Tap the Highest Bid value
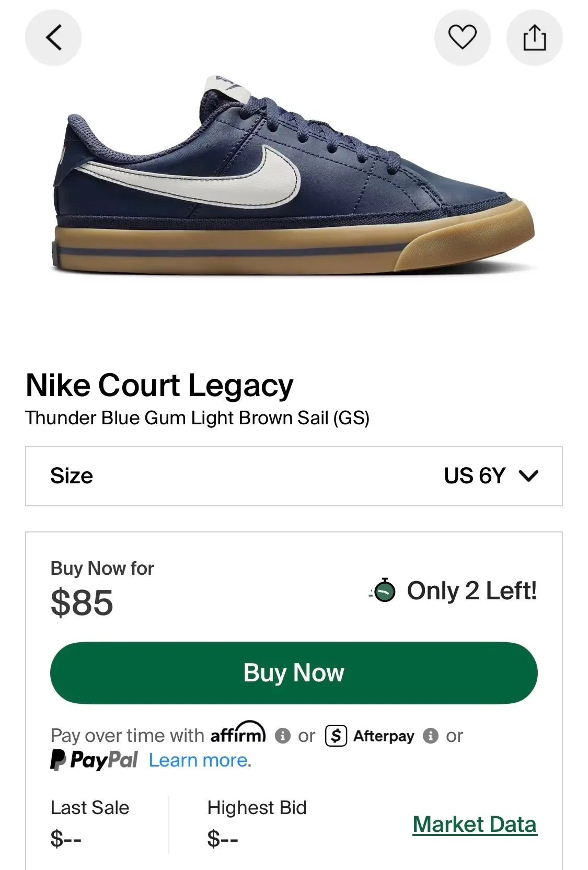This screenshot has width=588, height=870. pyautogui.click(x=223, y=839)
